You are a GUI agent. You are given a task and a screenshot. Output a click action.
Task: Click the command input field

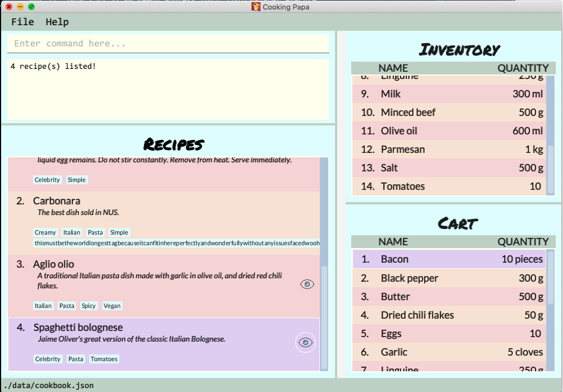[168, 44]
